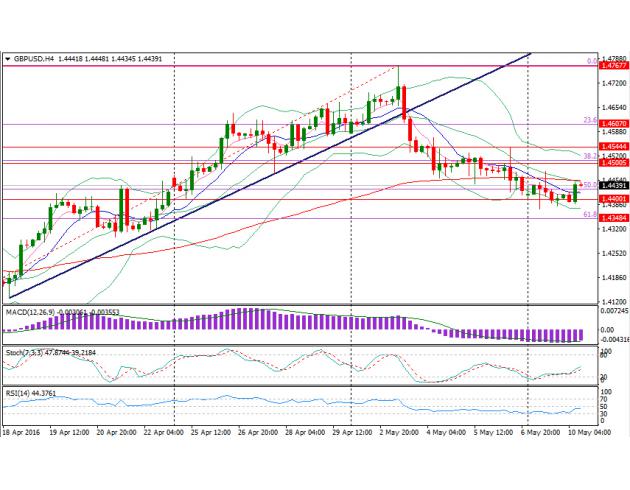Select the 1.45005 price level tag

(612, 163)
